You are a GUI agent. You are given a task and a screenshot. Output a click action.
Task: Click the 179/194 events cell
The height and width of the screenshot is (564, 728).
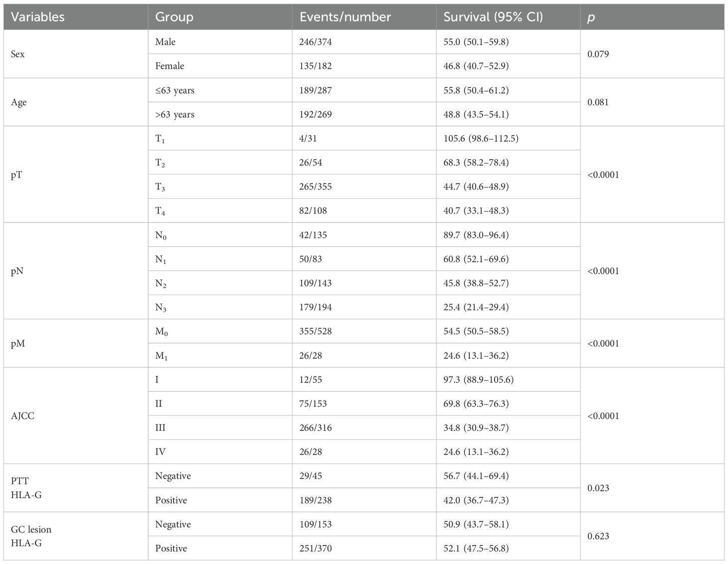click(316, 307)
